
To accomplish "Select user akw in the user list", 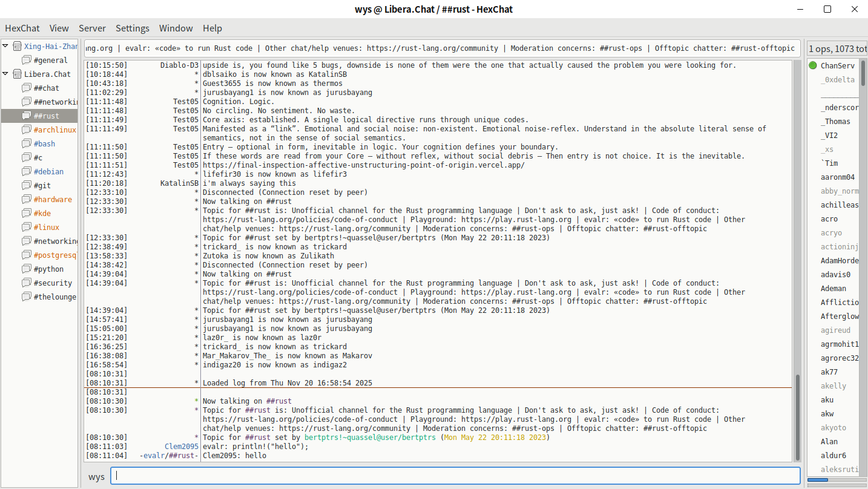I will (x=827, y=413).
